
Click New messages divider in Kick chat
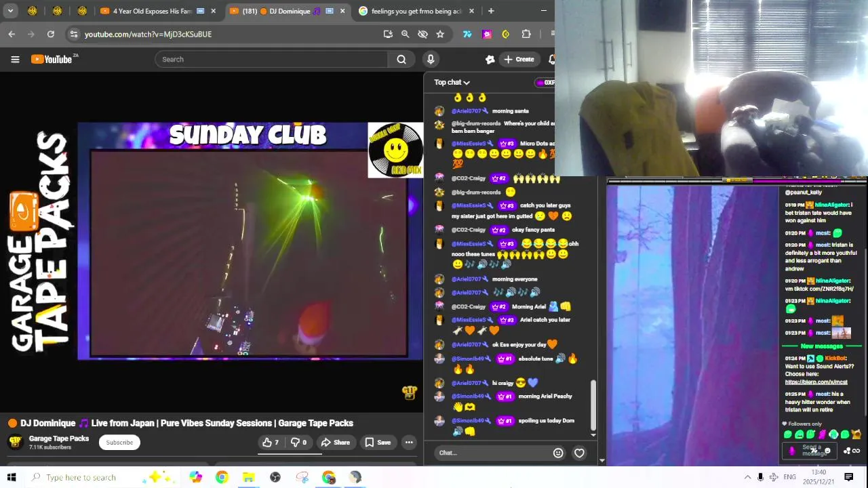coord(821,346)
